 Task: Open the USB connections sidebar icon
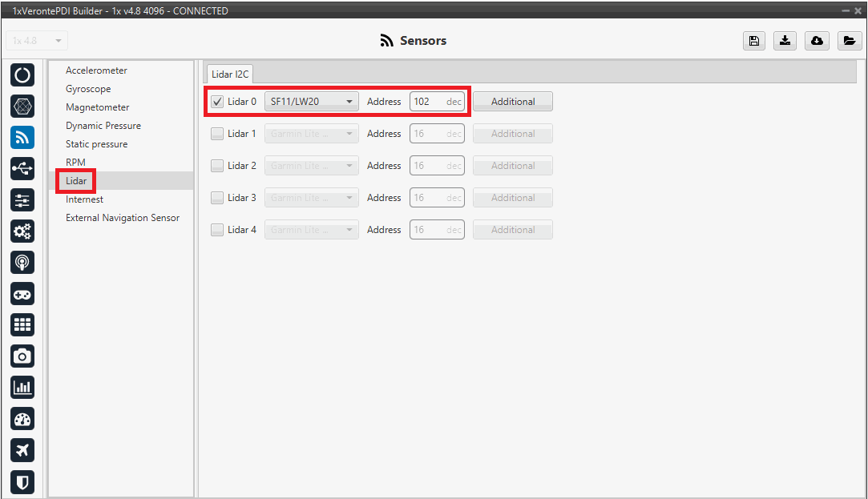pos(22,168)
